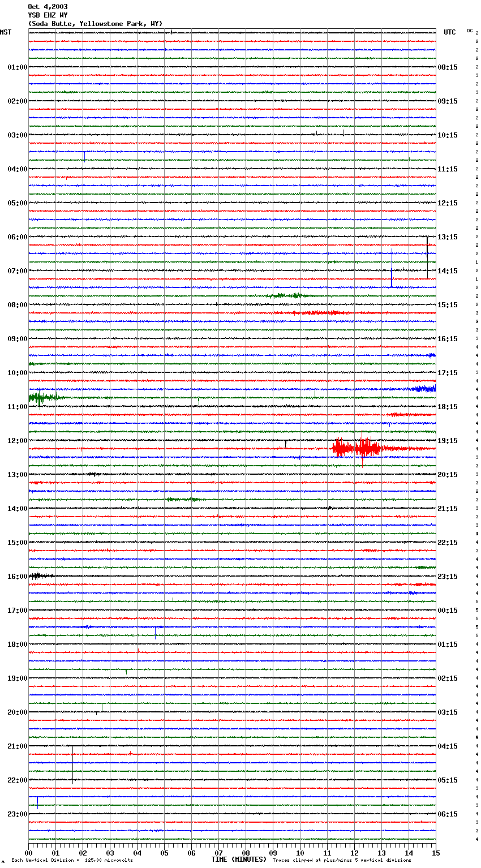Click the '08:15' UTC time label
481x868 pixels.
[448, 67]
